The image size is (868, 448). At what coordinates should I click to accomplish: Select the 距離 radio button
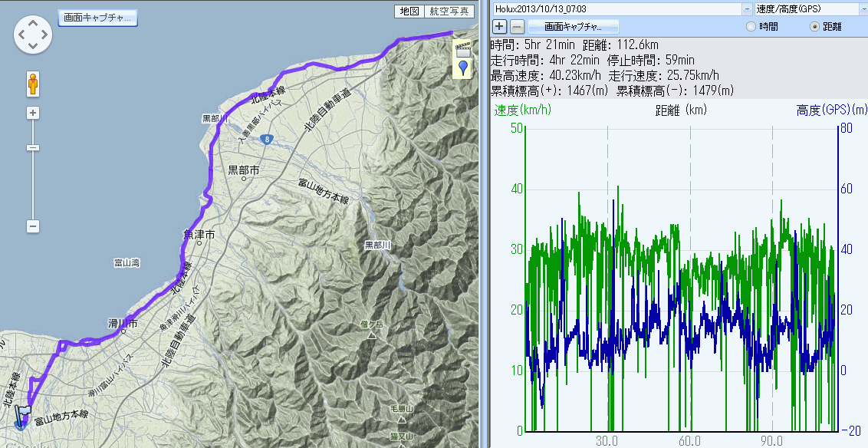click(x=814, y=27)
